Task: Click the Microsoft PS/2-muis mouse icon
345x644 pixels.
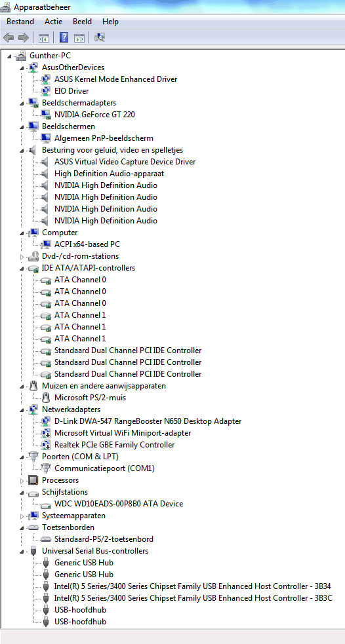Action: pyautogui.click(x=46, y=398)
